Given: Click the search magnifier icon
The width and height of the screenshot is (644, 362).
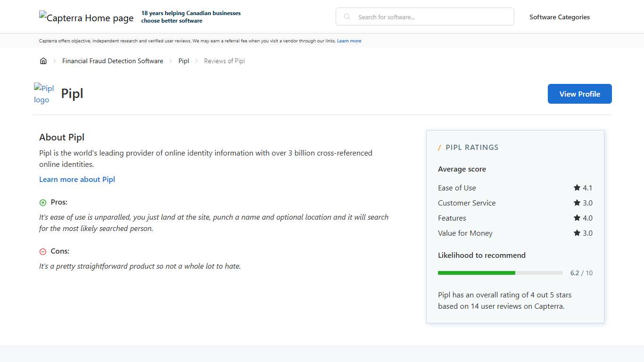Looking at the screenshot, I should point(347,16).
